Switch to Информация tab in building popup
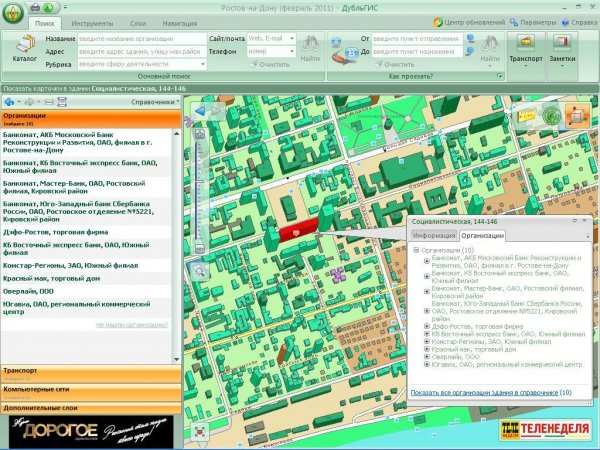Image resolution: width=600 pixels, height=450 pixels. (x=434, y=235)
